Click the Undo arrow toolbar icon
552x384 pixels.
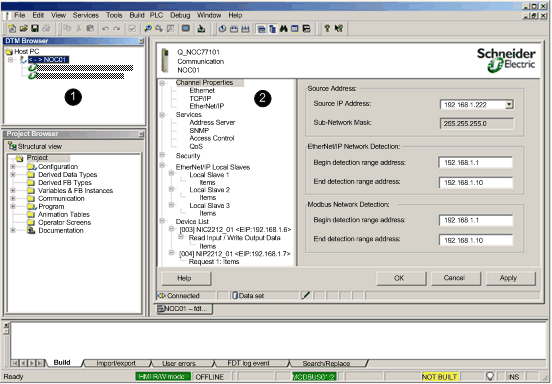click(105, 29)
